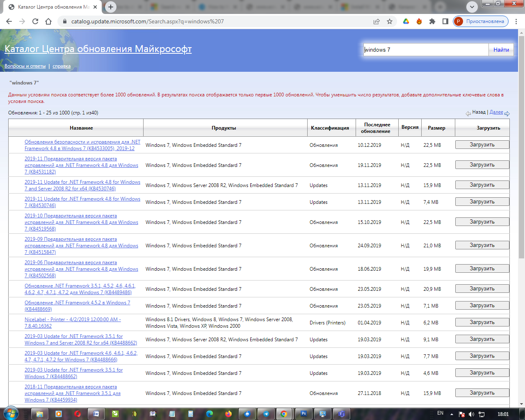
Task: Select the Каталог Центра обновления browser tab
Action: [x=53, y=7]
